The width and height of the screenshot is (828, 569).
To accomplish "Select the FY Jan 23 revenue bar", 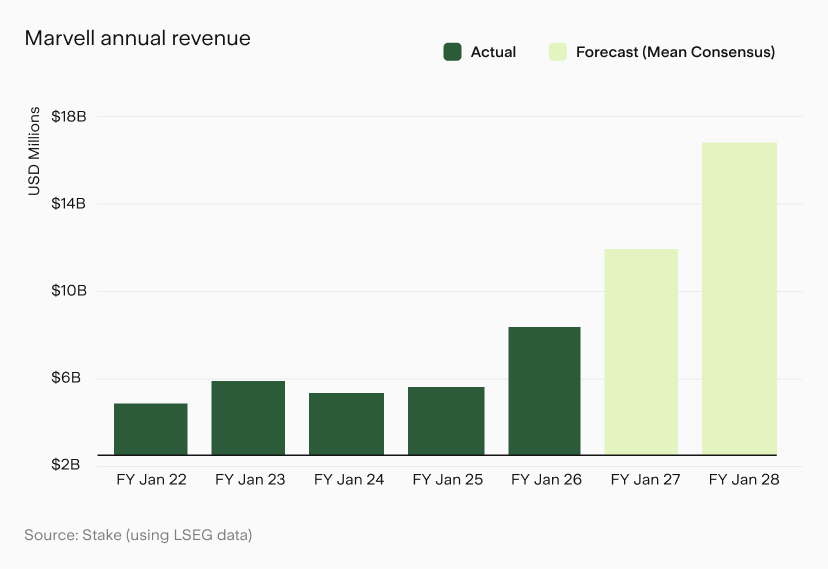I will click(248, 418).
